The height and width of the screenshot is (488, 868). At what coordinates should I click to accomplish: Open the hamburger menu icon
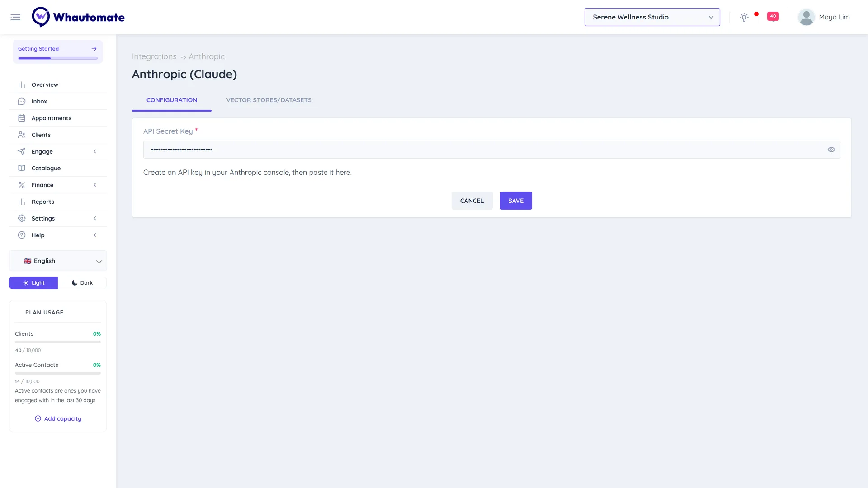tap(15, 17)
